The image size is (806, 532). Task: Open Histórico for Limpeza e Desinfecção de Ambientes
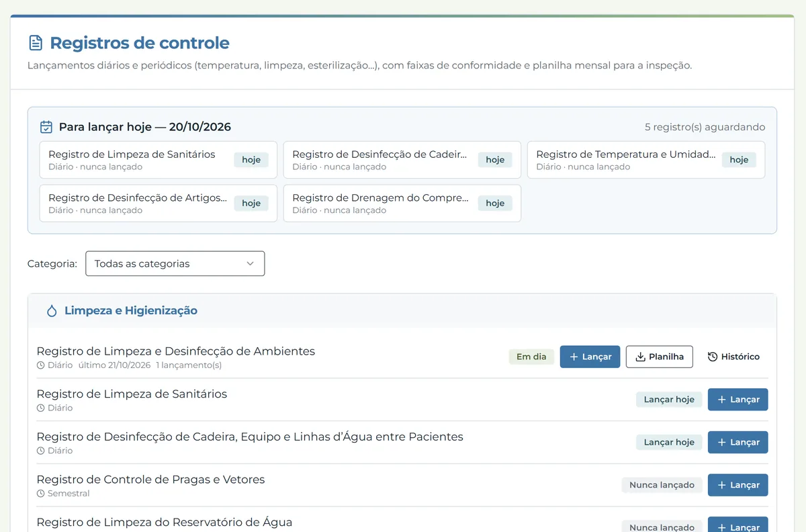click(733, 357)
